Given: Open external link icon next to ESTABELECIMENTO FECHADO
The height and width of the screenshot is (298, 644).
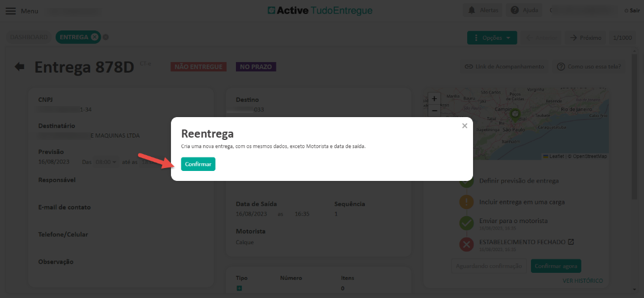Looking at the screenshot, I should (x=571, y=242).
